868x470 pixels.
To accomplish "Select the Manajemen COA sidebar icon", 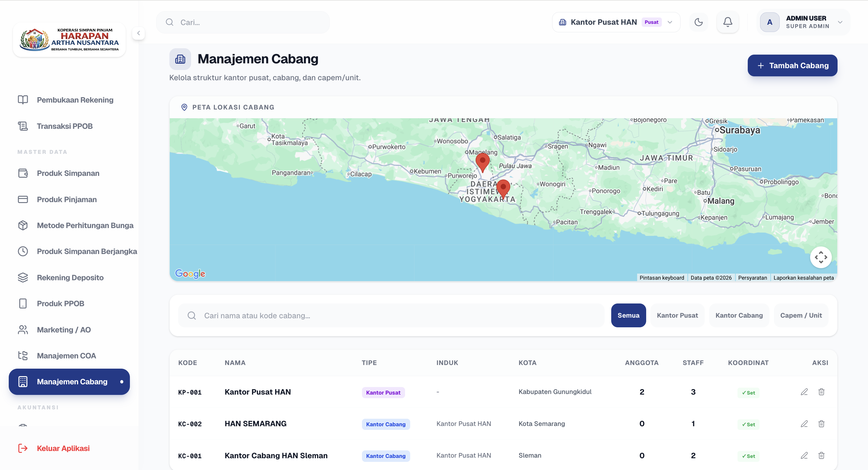I will point(23,355).
